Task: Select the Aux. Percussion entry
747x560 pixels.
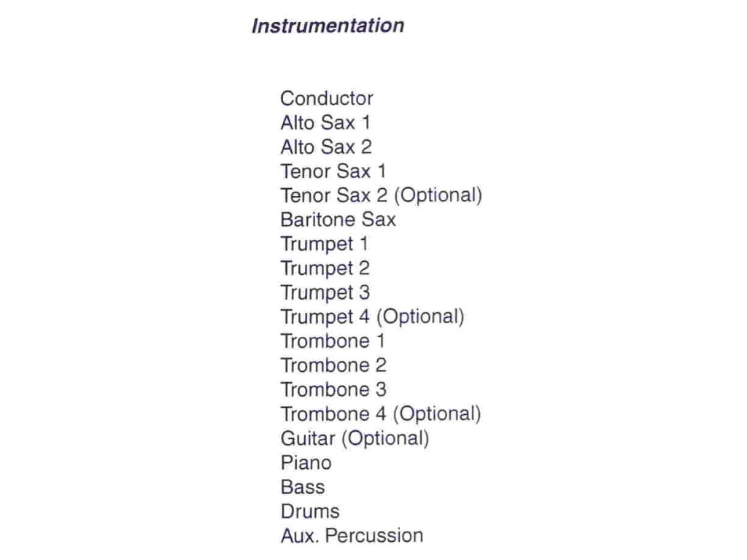Action: [x=352, y=536]
